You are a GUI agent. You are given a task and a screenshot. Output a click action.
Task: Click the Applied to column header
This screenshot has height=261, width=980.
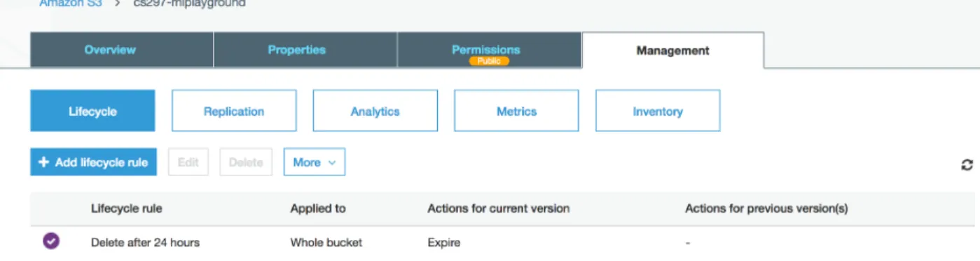click(318, 208)
